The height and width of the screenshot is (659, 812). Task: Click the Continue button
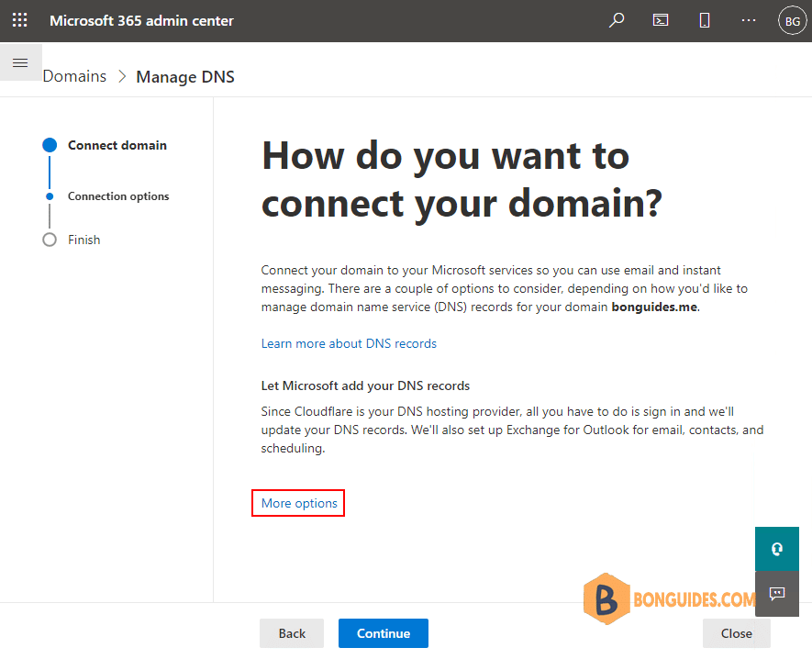point(384,633)
